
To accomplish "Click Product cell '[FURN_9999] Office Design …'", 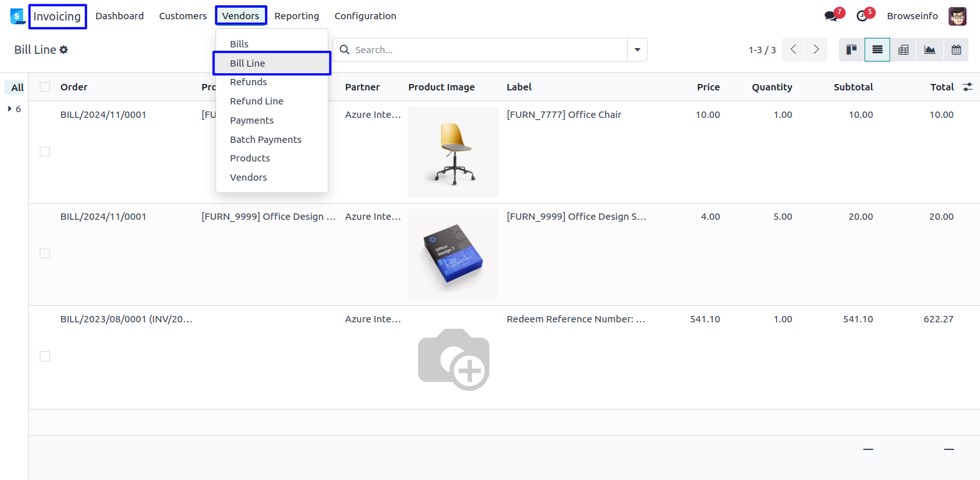I will coord(269,217).
